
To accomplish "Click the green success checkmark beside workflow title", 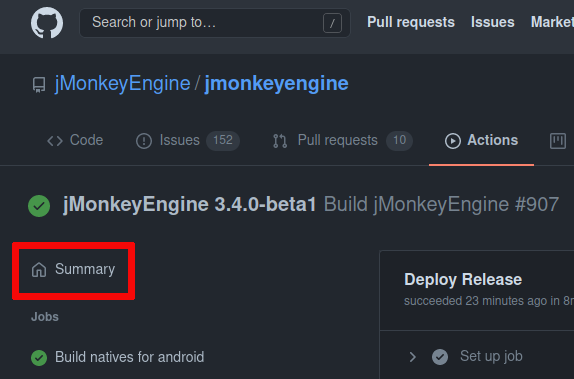I will (x=39, y=206).
